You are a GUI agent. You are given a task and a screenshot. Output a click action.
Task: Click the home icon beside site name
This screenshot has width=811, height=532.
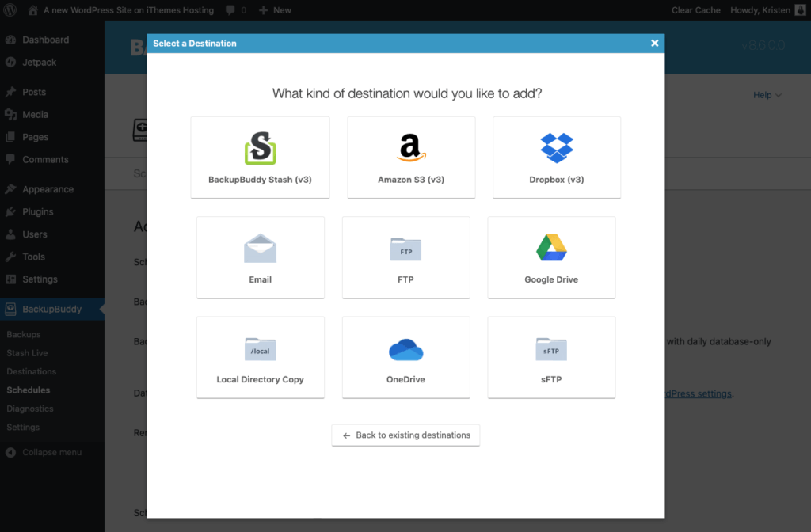(32, 9)
